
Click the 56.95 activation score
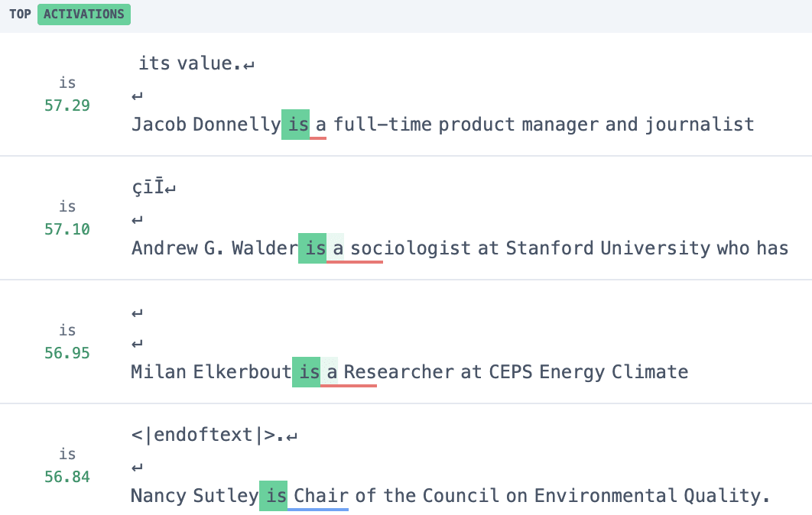pyautogui.click(x=67, y=353)
